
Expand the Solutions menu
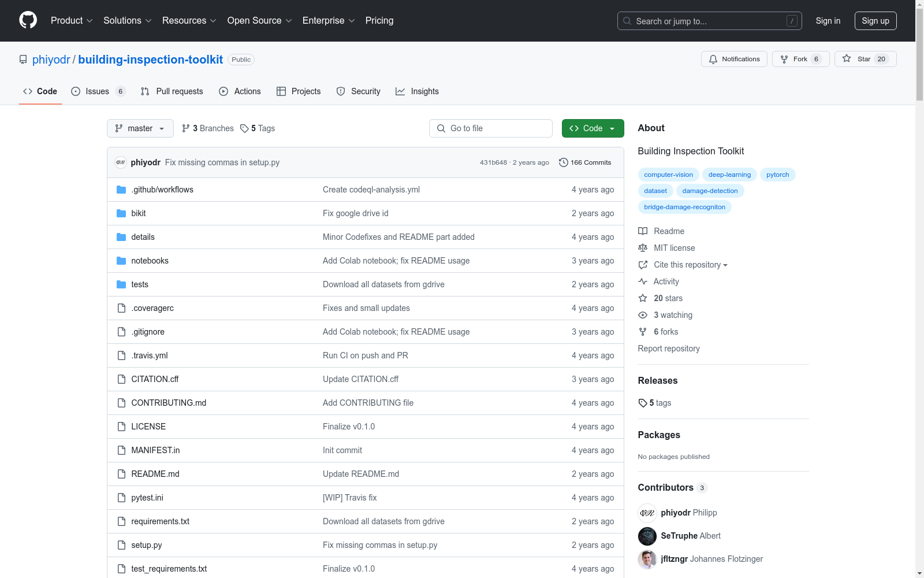pos(128,20)
